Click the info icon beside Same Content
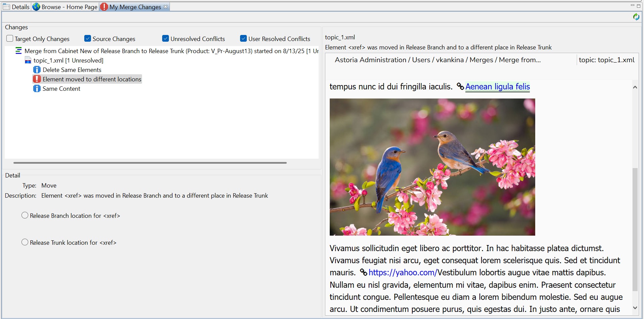Image resolution: width=644 pixels, height=319 pixels. (x=37, y=89)
